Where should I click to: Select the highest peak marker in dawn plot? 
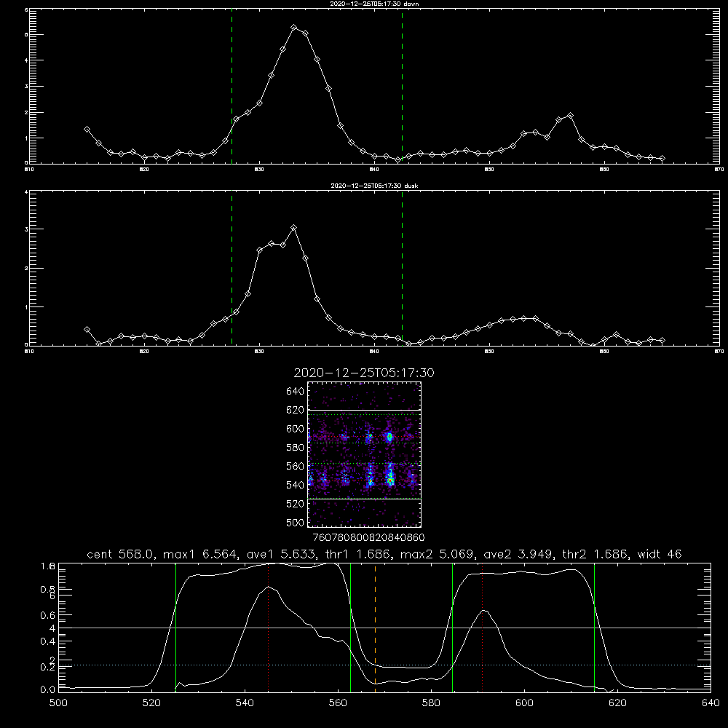[x=294, y=28]
